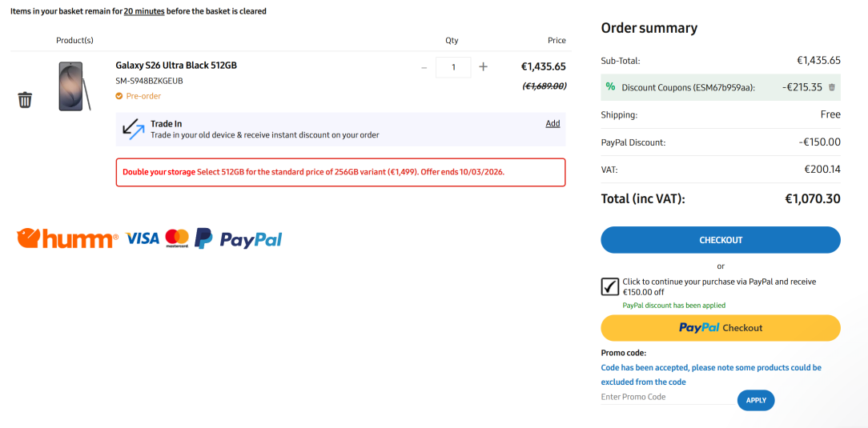868x428 pixels.
Task: Click the orange Pre-order check icon
Action: (x=119, y=96)
